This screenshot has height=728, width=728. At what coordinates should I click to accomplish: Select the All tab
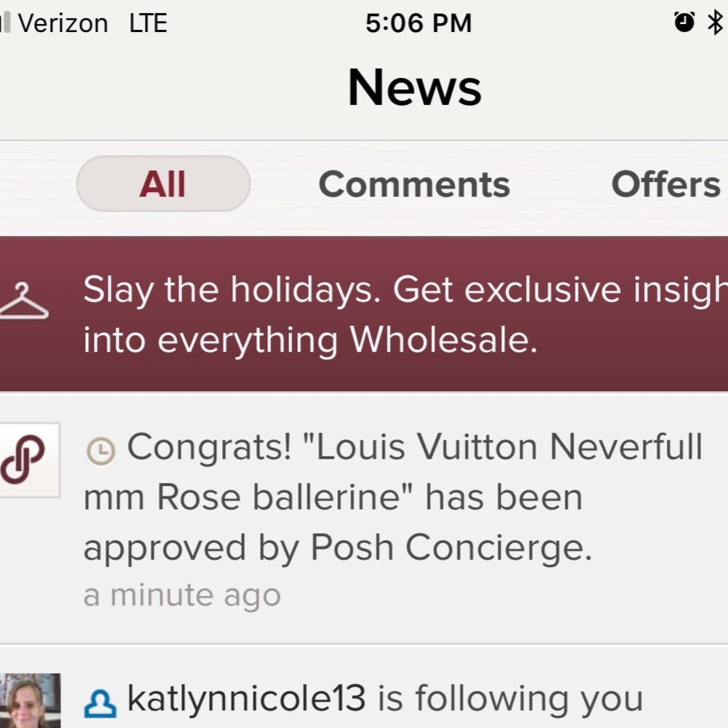coord(163,184)
